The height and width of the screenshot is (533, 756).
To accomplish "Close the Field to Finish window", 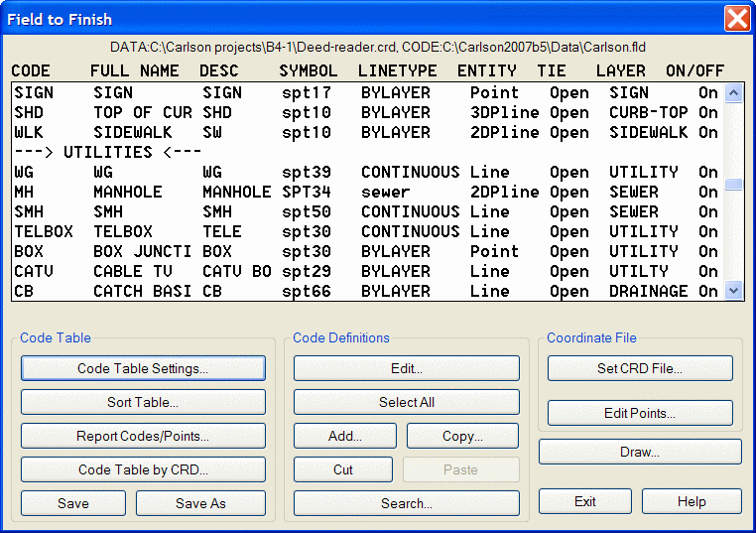I will click(x=737, y=19).
